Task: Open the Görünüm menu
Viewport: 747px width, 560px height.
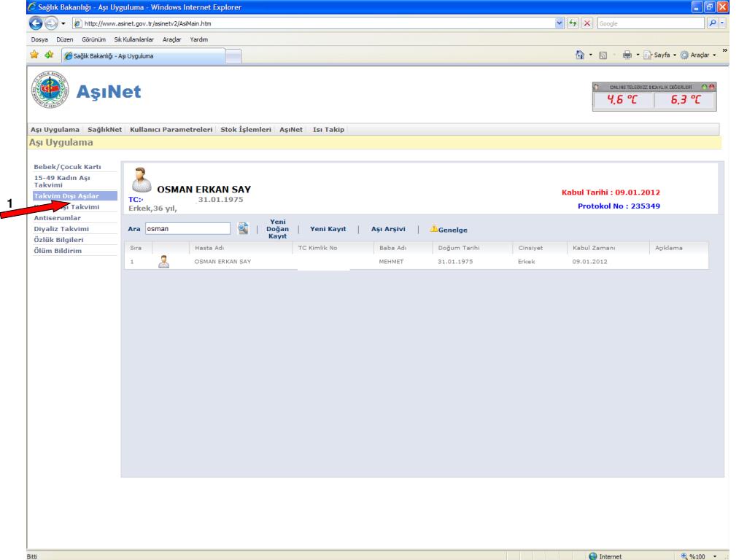Action: 93,39
